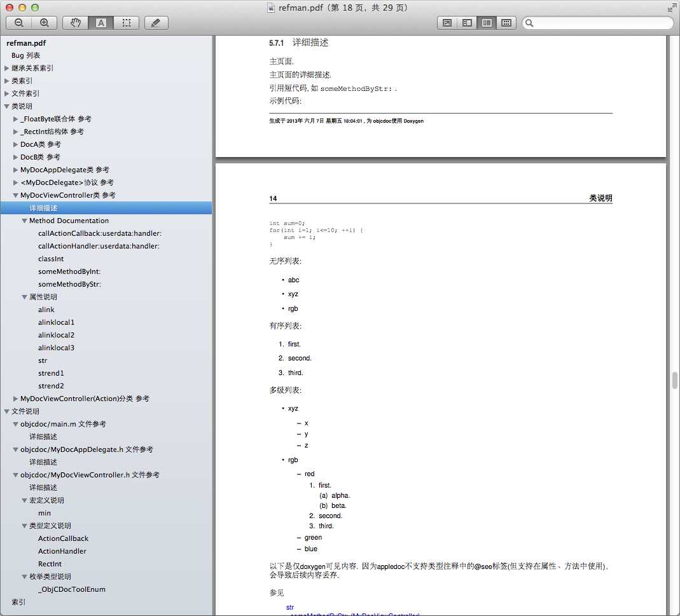Click the 5.7.1 详细描述 heading
Screen dimensions: 680x616
tap(299, 43)
